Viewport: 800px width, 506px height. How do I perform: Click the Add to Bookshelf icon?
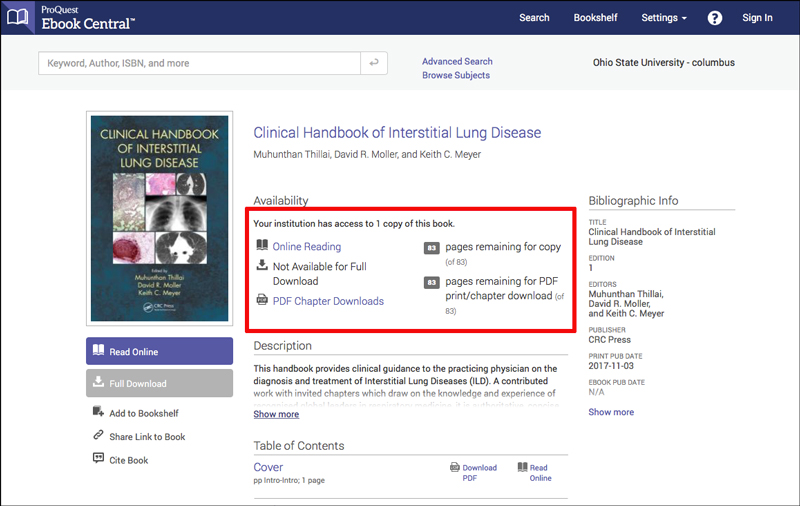click(98, 411)
